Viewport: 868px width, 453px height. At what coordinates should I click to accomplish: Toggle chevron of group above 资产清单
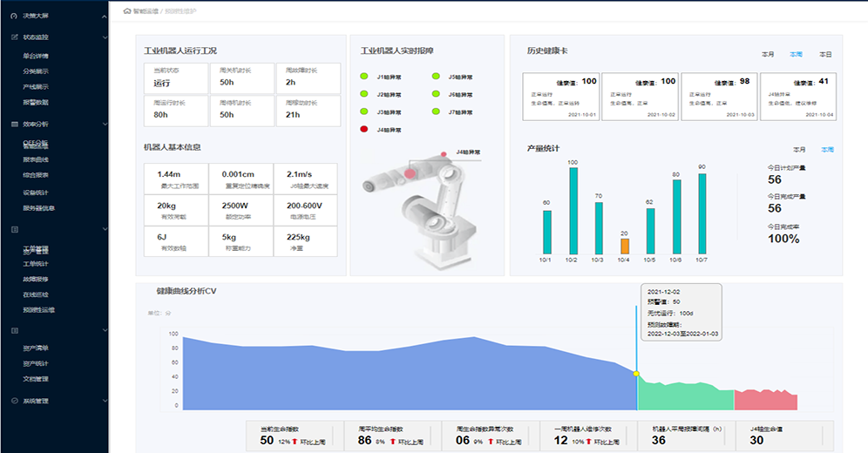(x=105, y=330)
